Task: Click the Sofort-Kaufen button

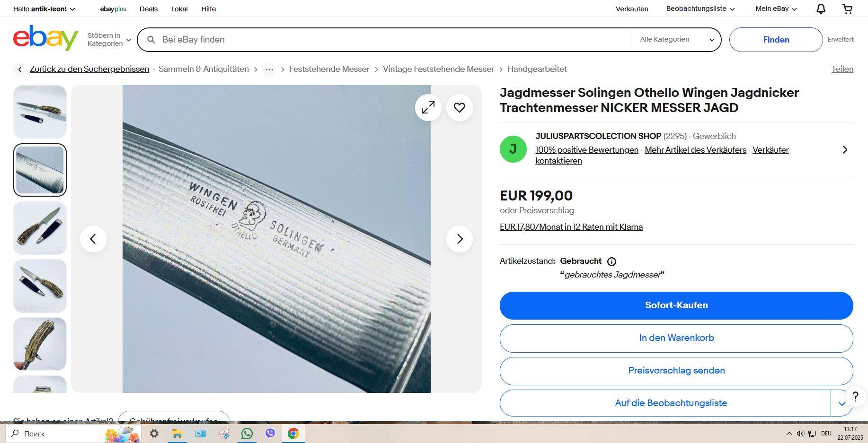Action: click(676, 305)
